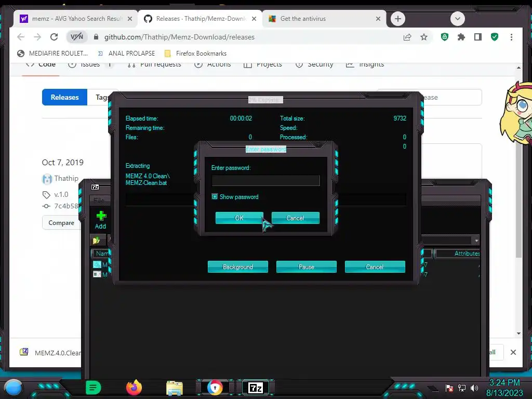Go forward in browser history

pyautogui.click(x=37, y=37)
